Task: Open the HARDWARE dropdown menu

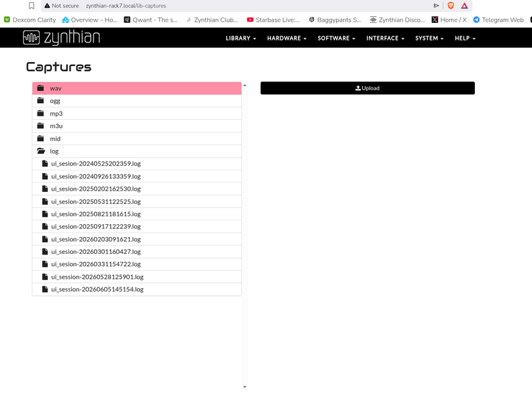Action: 287,38
